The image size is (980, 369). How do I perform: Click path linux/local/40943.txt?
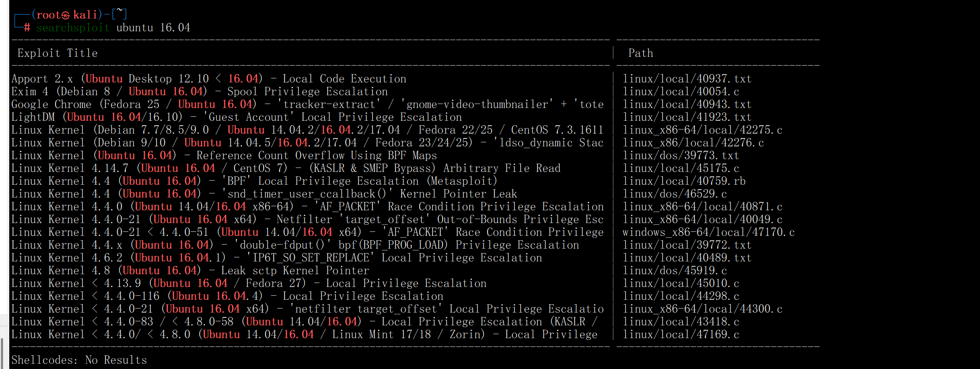coord(687,104)
